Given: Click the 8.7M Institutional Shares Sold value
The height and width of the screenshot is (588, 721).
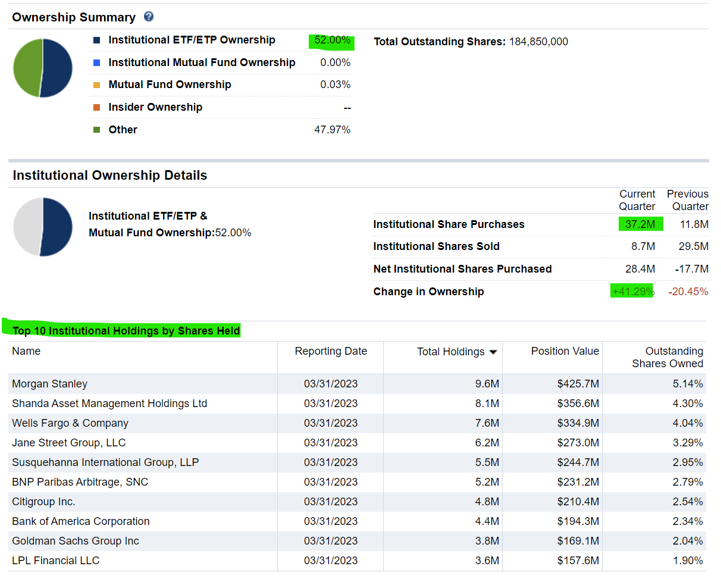Looking at the screenshot, I should (643, 246).
